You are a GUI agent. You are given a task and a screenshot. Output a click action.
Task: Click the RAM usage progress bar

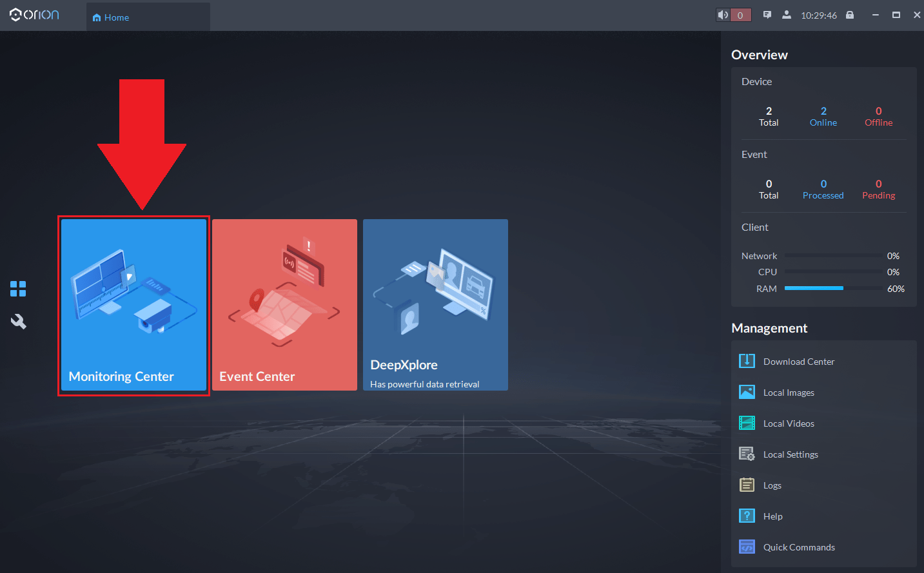click(832, 288)
